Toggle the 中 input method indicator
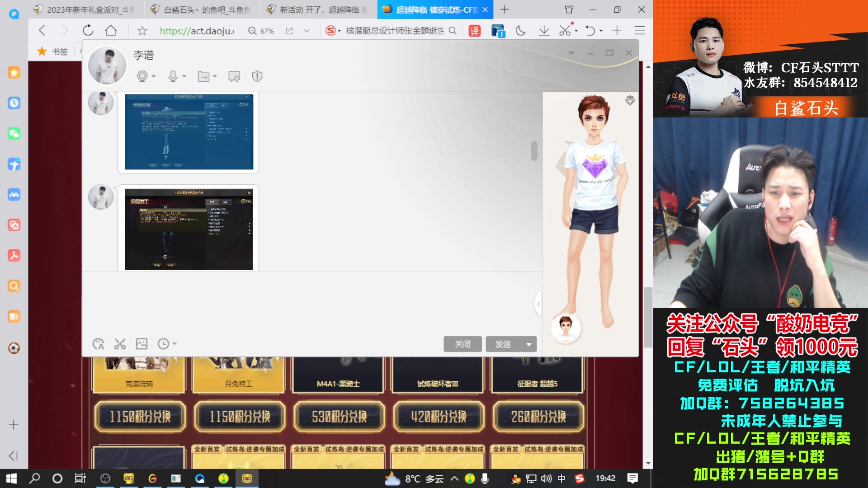This screenshot has height=488, width=868. [x=561, y=479]
